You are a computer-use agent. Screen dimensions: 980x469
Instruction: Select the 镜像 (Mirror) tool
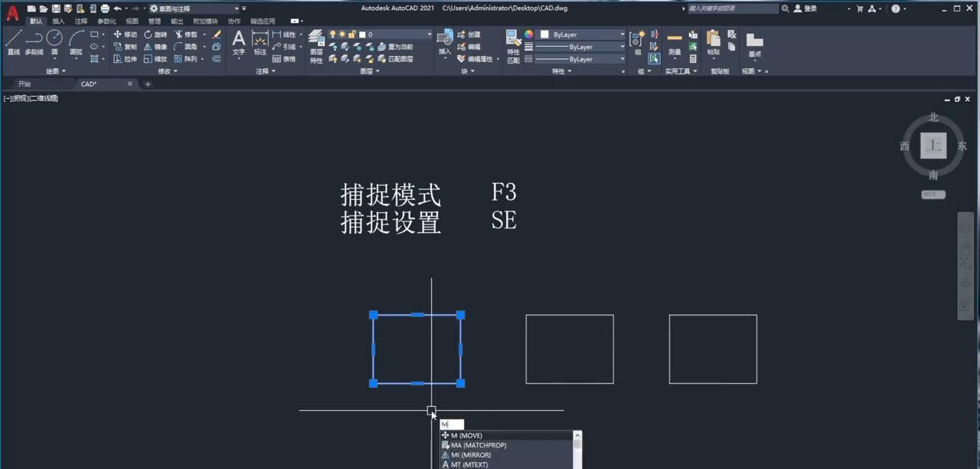point(157,48)
